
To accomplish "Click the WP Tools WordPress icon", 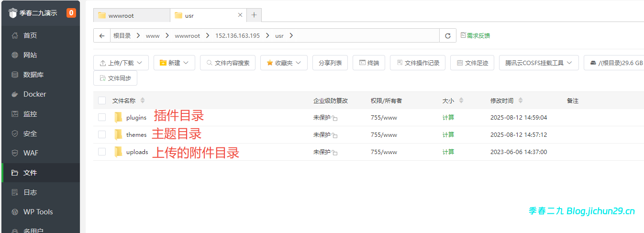I will (15, 212).
